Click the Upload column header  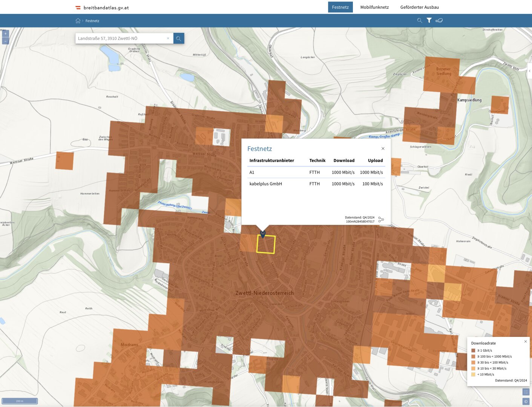pyautogui.click(x=375, y=161)
